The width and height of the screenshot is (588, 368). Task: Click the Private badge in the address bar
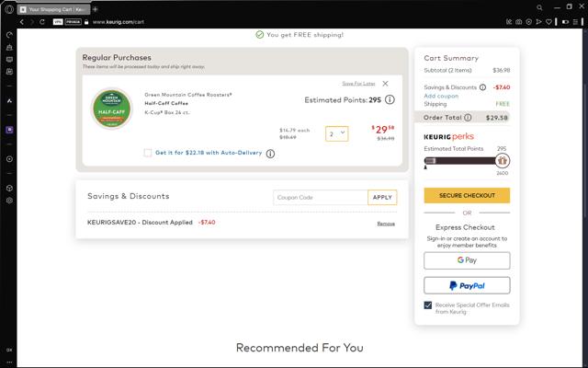tap(73, 22)
